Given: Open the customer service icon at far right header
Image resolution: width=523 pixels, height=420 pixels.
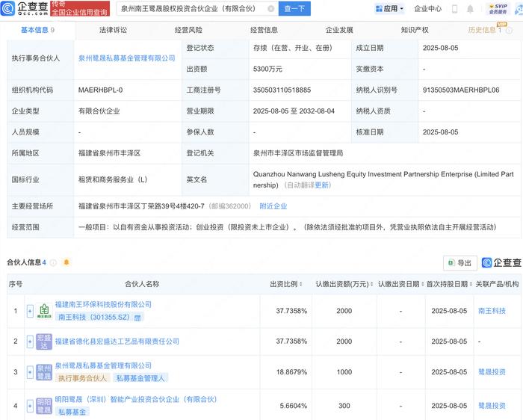Looking at the screenshot, I should [519, 9].
